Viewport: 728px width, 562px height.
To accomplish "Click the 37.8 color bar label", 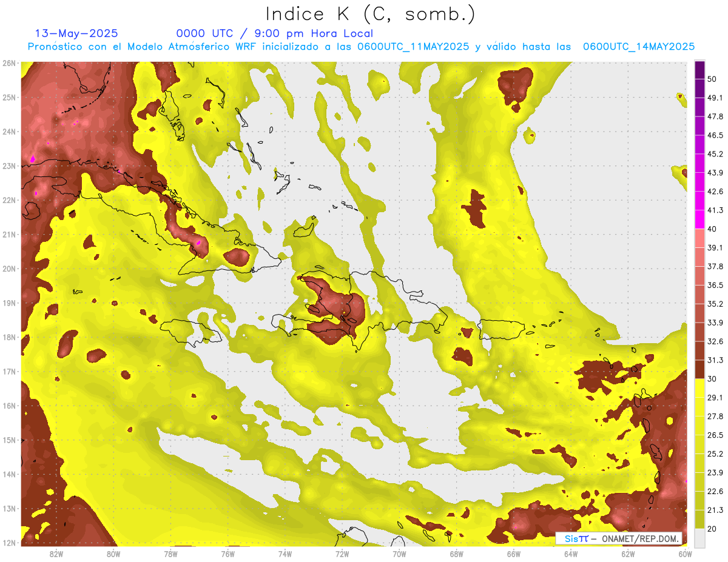I will [716, 266].
